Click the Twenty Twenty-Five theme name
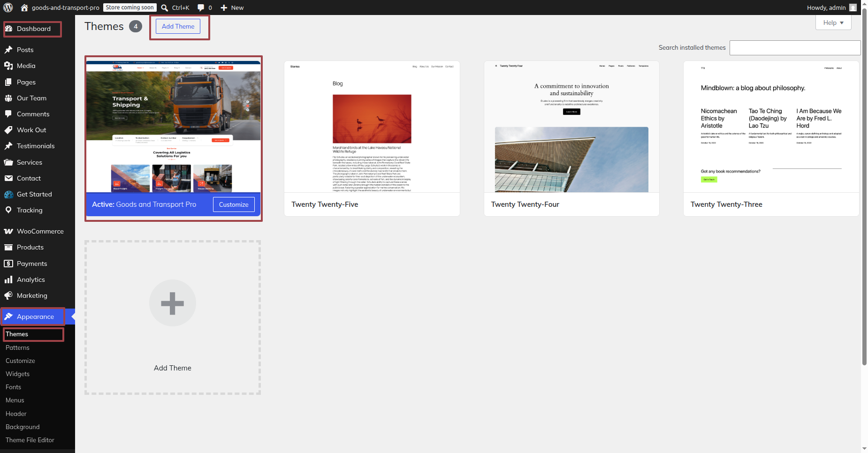The image size is (868, 453). [x=325, y=204]
